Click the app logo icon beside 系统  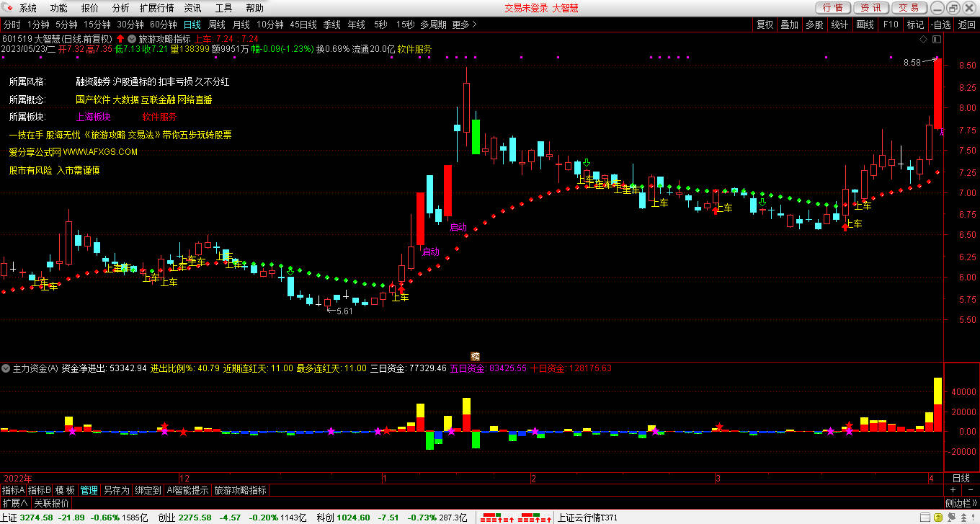[9, 8]
